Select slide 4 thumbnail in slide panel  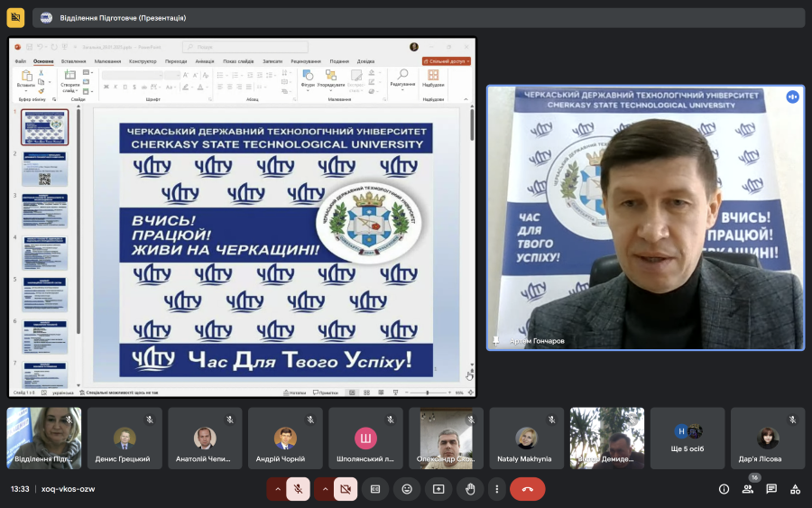click(44, 254)
